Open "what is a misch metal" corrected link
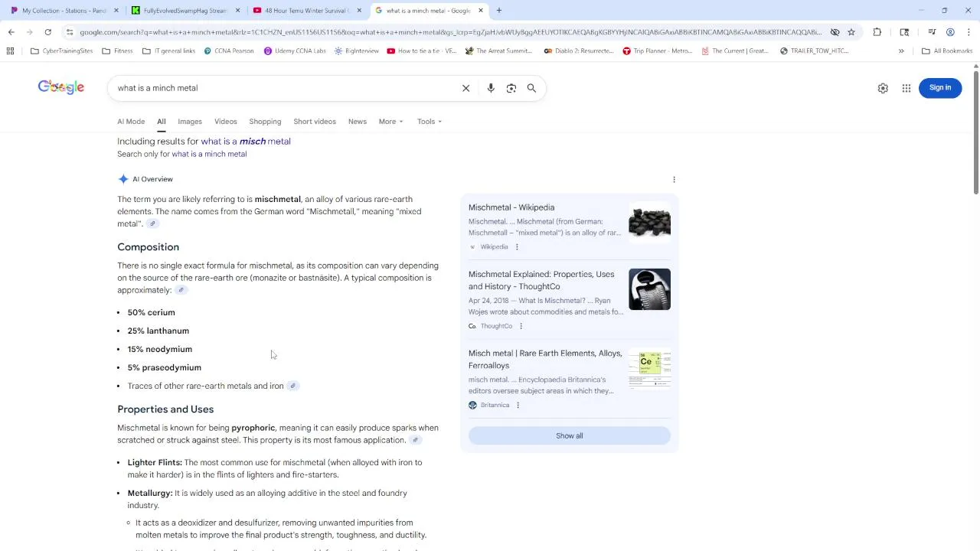The height and width of the screenshot is (551, 980). tap(246, 142)
